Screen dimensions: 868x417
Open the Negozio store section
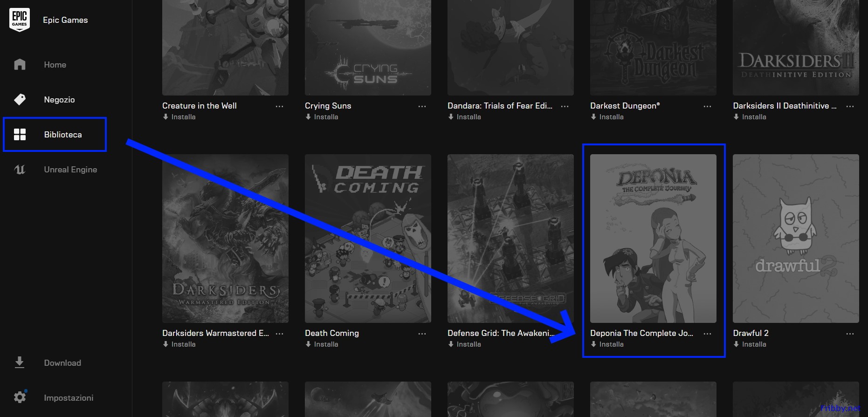tap(59, 100)
